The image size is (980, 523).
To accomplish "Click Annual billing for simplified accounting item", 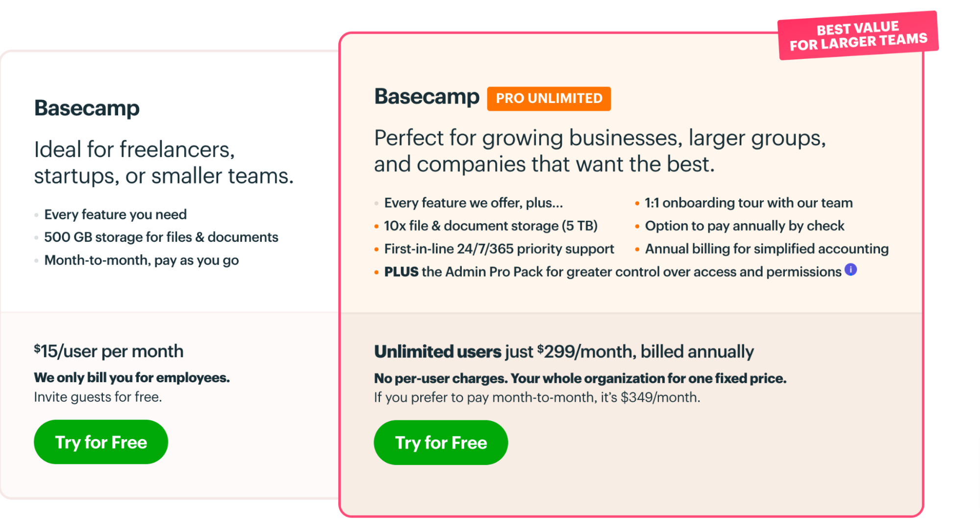I will point(766,249).
